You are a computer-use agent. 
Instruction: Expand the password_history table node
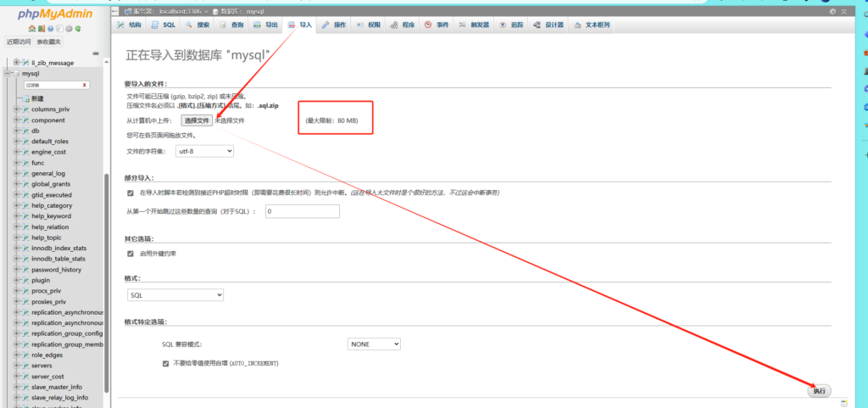(17, 270)
